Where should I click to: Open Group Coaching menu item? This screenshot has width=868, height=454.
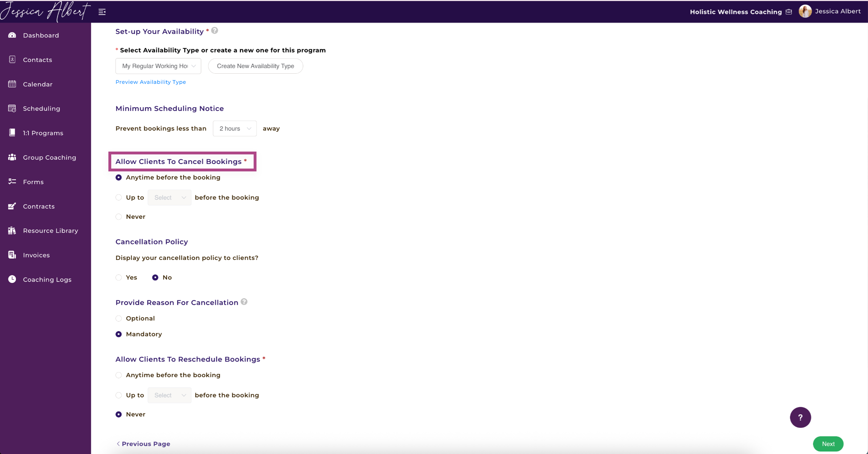[x=50, y=158]
